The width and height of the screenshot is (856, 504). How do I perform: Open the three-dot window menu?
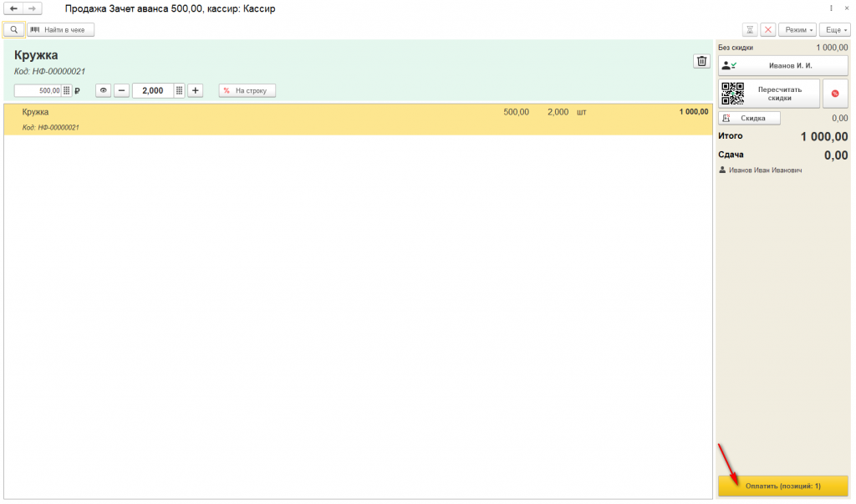click(831, 8)
